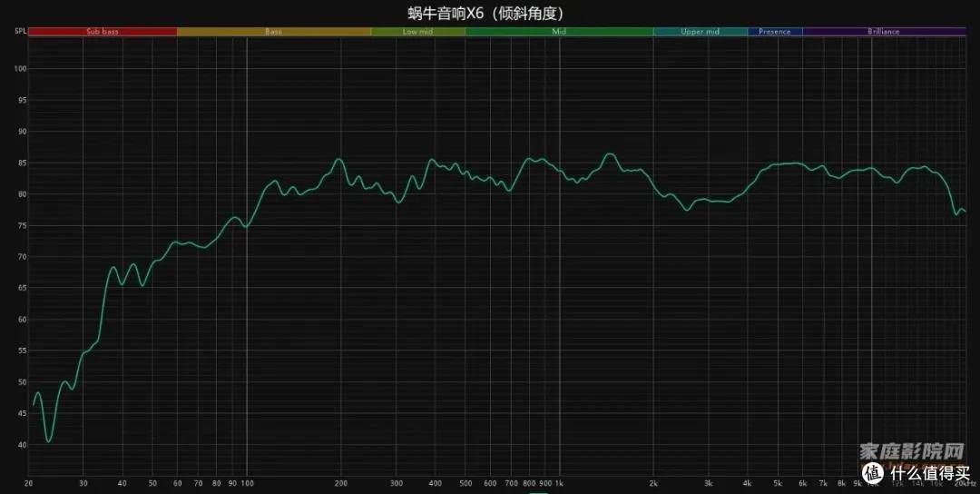This screenshot has width=980, height=494.
Task: Click the 40 value on SPL axis
Action: click(23, 445)
